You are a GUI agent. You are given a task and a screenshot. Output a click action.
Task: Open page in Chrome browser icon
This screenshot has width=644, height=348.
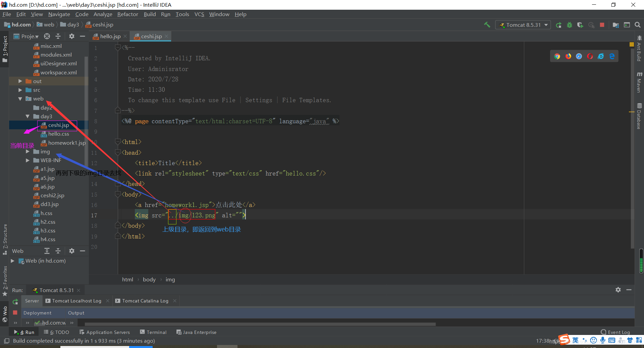pos(557,56)
